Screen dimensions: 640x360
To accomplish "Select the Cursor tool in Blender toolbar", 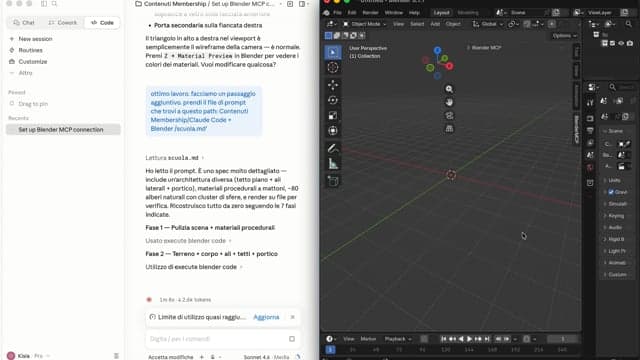I will (333, 67).
